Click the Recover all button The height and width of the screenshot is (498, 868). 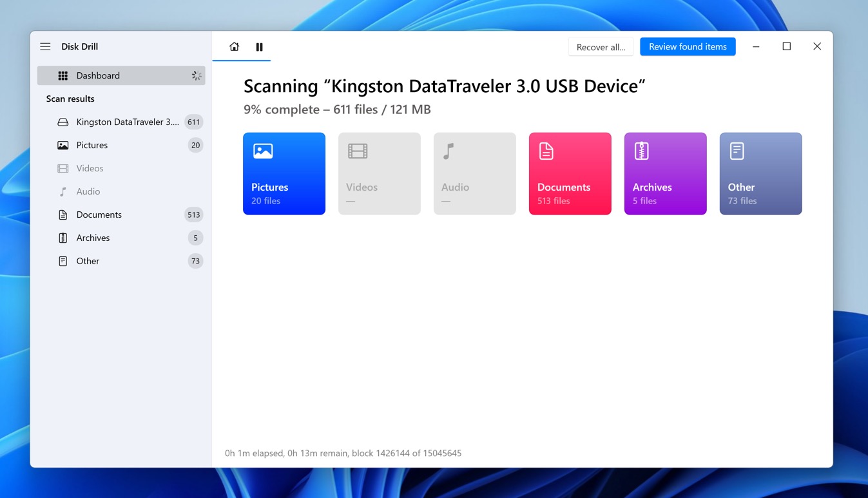(x=601, y=47)
